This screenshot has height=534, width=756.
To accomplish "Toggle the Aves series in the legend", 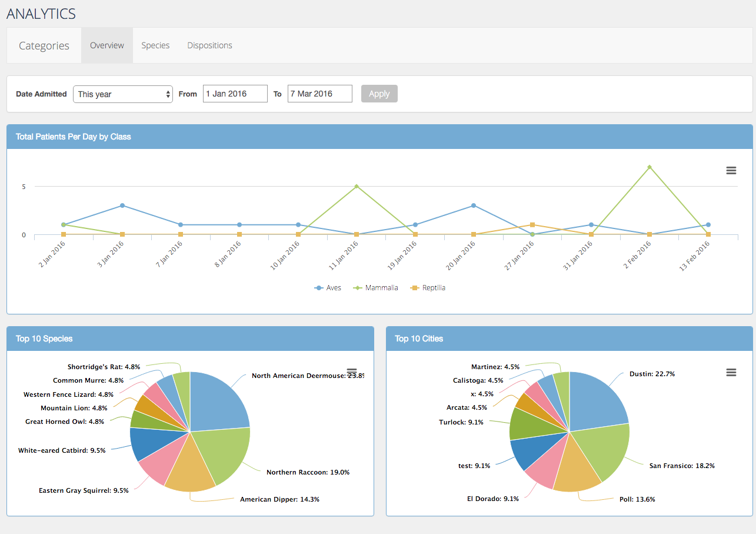I will [x=328, y=288].
